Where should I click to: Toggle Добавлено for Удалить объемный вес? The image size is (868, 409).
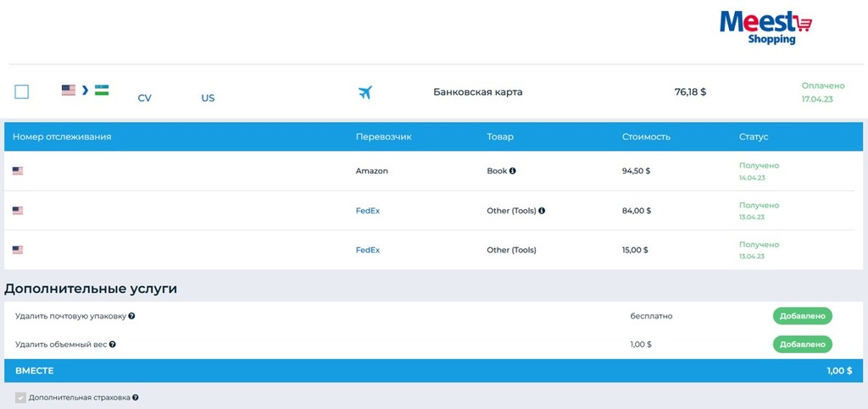point(802,345)
